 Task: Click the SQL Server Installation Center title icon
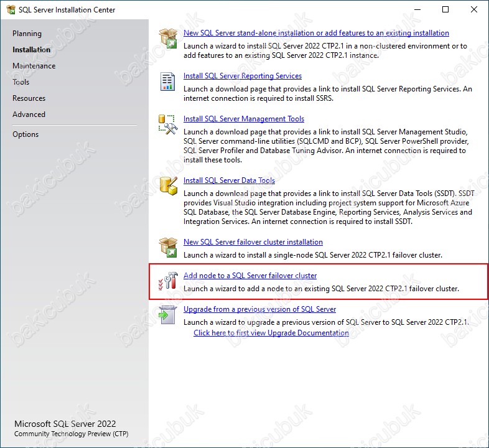click(x=11, y=10)
